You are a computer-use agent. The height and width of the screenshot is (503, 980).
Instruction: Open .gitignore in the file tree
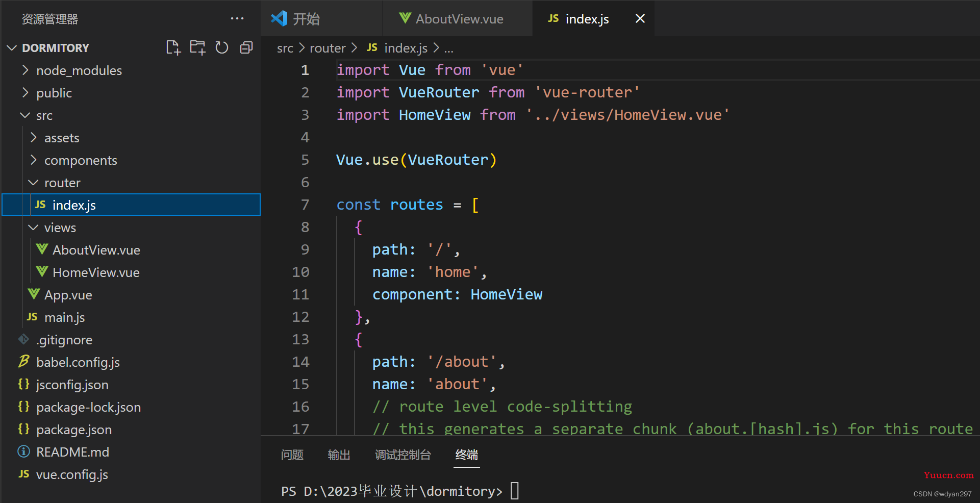point(131,340)
